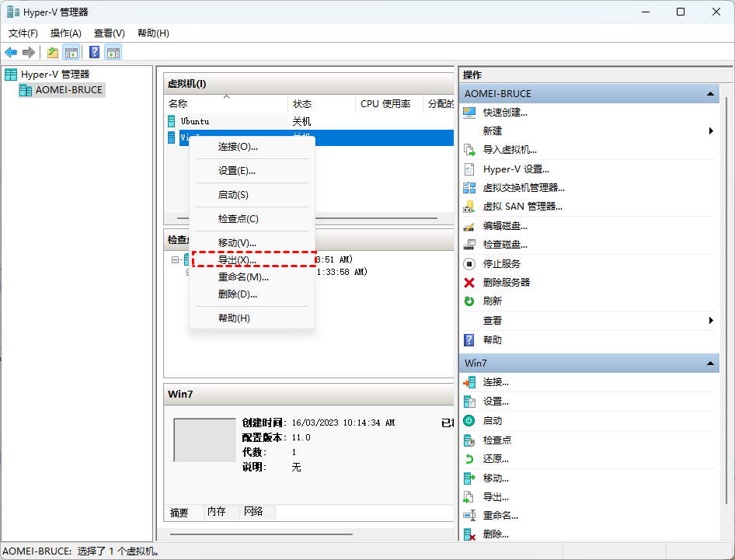This screenshot has width=735, height=560.
Task: Click the green power 启动 icon under Win7 actions
Action: [469, 420]
